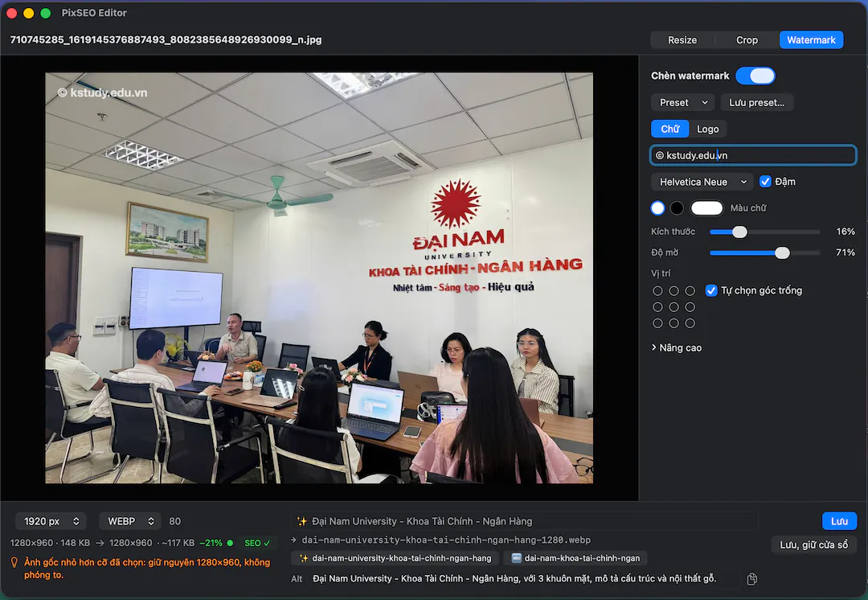Select the top-left watermark position
The height and width of the screenshot is (600, 868).
pos(657,291)
